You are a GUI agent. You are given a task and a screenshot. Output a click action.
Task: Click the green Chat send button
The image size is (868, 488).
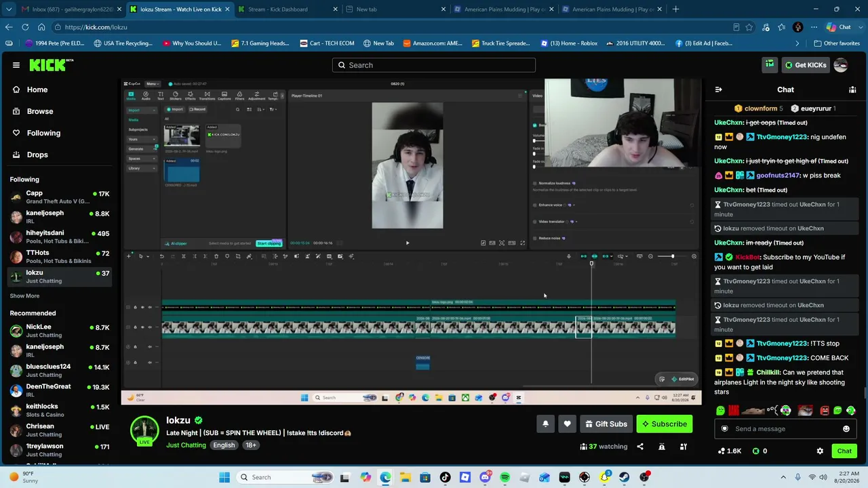pos(844,451)
